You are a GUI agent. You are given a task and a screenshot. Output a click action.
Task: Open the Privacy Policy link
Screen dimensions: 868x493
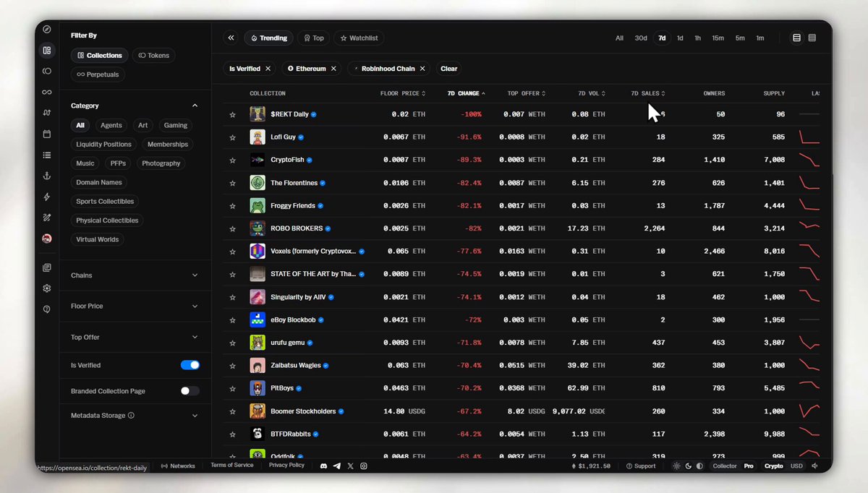pos(286,466)
